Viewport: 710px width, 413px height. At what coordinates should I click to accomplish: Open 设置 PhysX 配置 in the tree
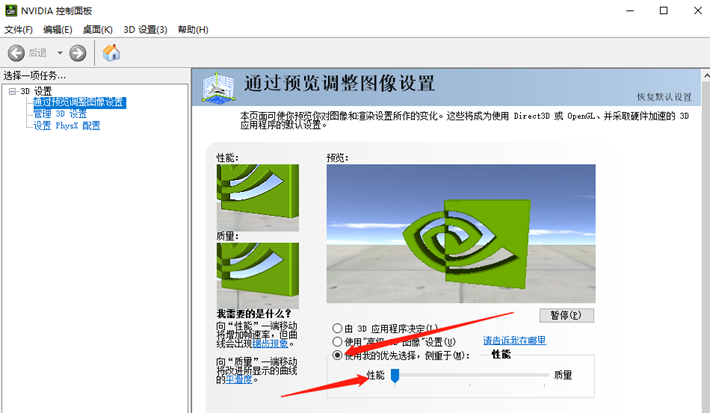point(67,126)
